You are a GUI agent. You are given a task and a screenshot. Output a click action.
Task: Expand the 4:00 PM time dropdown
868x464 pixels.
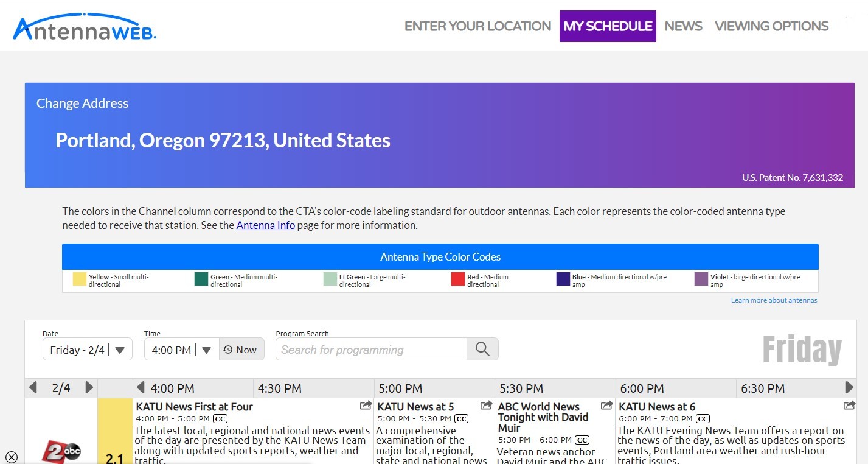[x=181, y=350]
